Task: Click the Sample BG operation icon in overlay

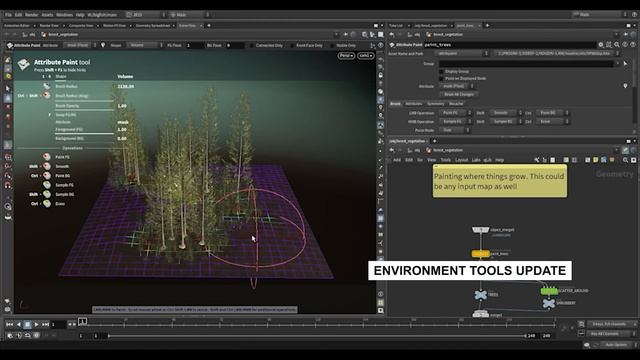Action: pos(47,194)
